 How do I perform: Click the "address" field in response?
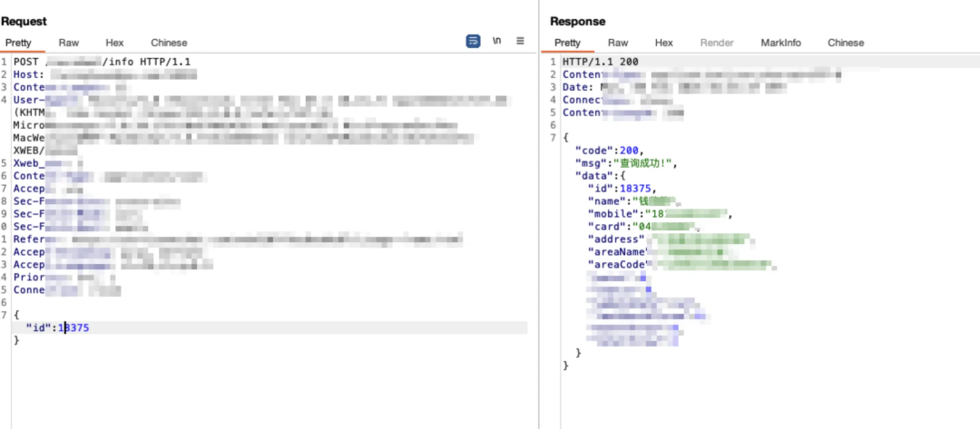click(x=670, y=239)
